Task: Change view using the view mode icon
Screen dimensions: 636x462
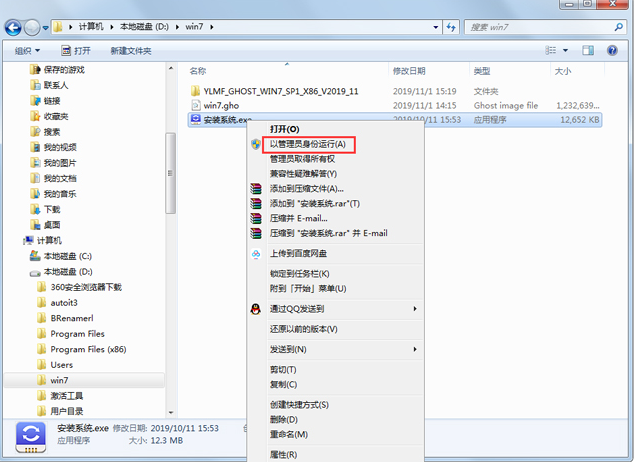Action: point(550,50)
